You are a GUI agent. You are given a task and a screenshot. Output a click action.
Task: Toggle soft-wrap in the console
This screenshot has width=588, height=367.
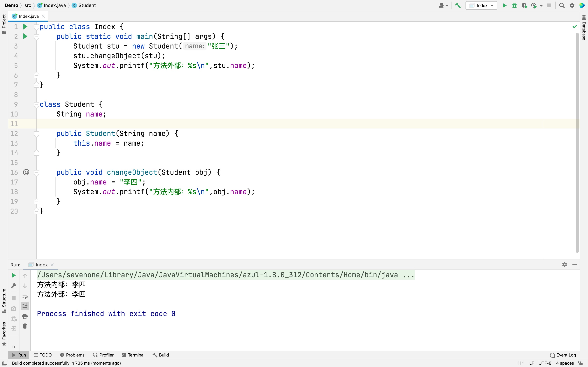click(25, 296)
